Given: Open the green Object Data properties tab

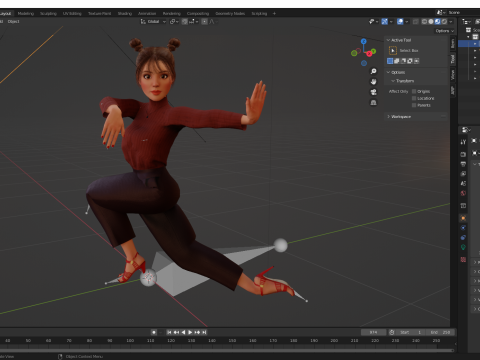Looking at the screenshot, I should pos(463,247).
